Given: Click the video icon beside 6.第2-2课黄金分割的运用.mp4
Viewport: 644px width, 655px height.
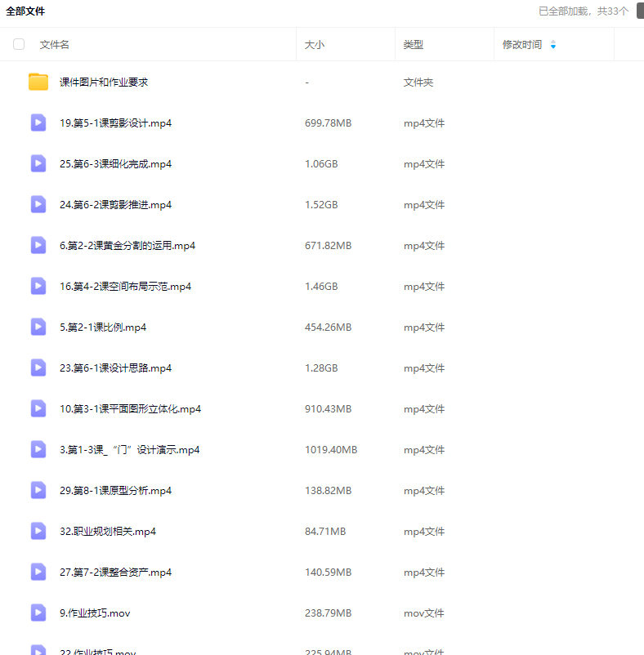Looking at the screenshot, I should point(38,245).
